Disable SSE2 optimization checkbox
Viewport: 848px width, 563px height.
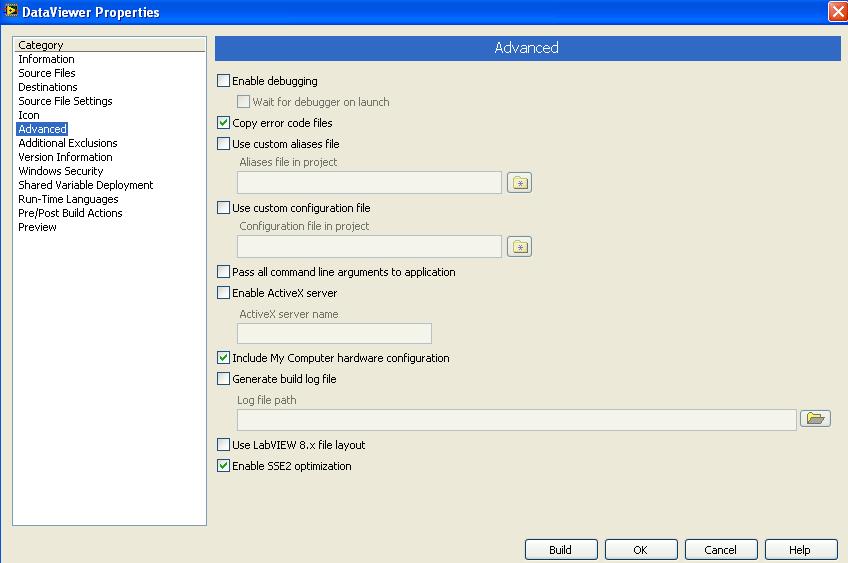pos(223,466)
